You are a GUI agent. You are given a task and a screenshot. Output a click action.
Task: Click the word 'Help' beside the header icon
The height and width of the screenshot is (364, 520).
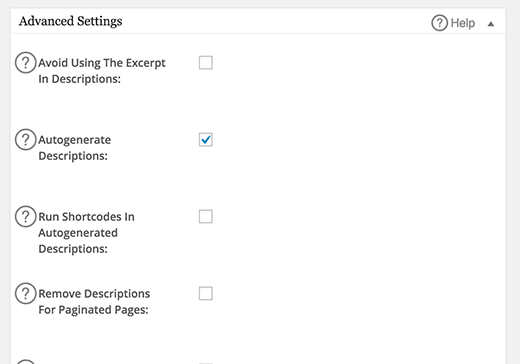463,23
